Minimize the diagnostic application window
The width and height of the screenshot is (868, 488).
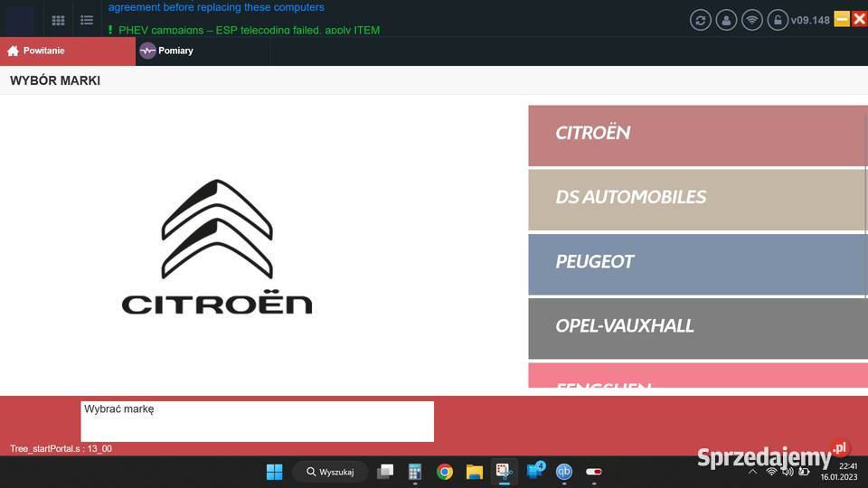842,19
